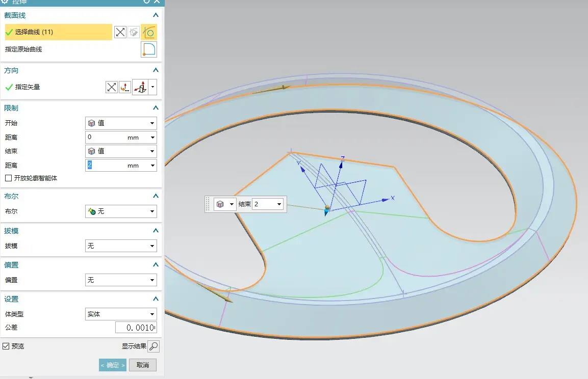Select the 选择曲线 (11) row
Screen dimensions: 588x379
coord(58,32)
